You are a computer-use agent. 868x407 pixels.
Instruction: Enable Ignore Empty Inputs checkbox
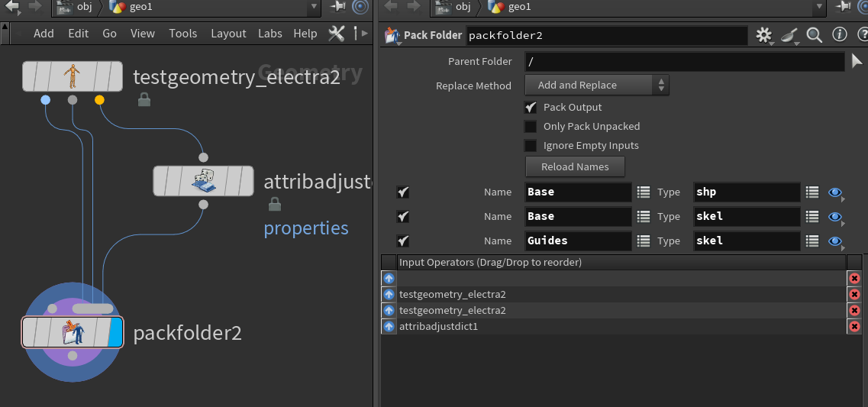coord(531,146)
